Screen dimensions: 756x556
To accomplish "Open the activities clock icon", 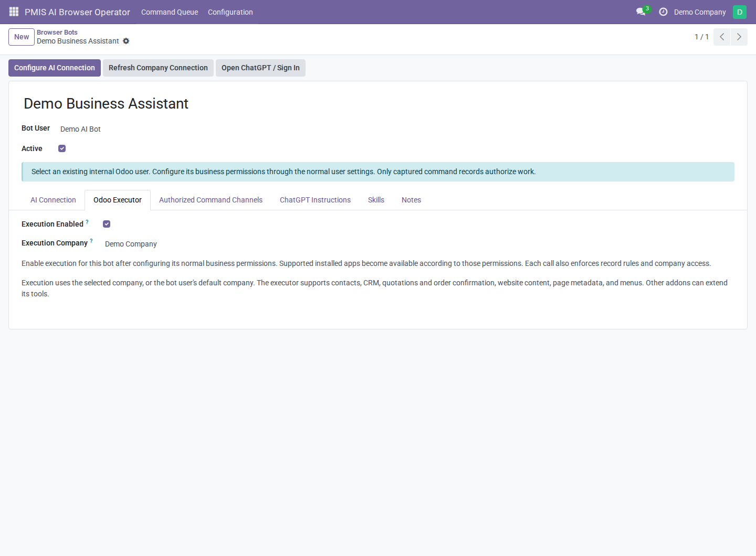I will (663, 12).
